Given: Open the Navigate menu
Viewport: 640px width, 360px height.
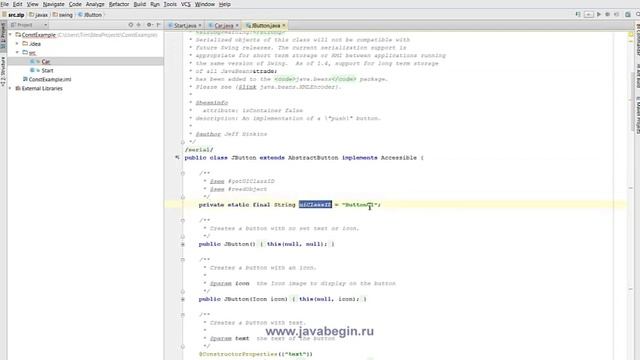Looking at the screenshot, I should [x=53, y=4].
